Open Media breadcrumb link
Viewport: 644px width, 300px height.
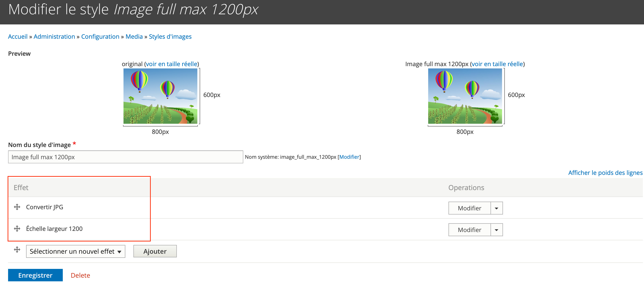[x=134, y=36]
